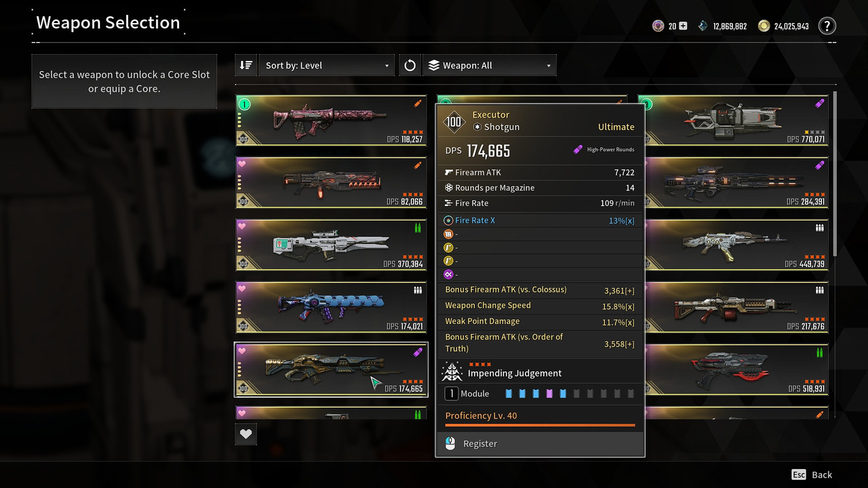Click the Sort by dropdown arrow
The width and height of the screenshot is (868, 488).
pyautogui.click(x=387, y=66)
